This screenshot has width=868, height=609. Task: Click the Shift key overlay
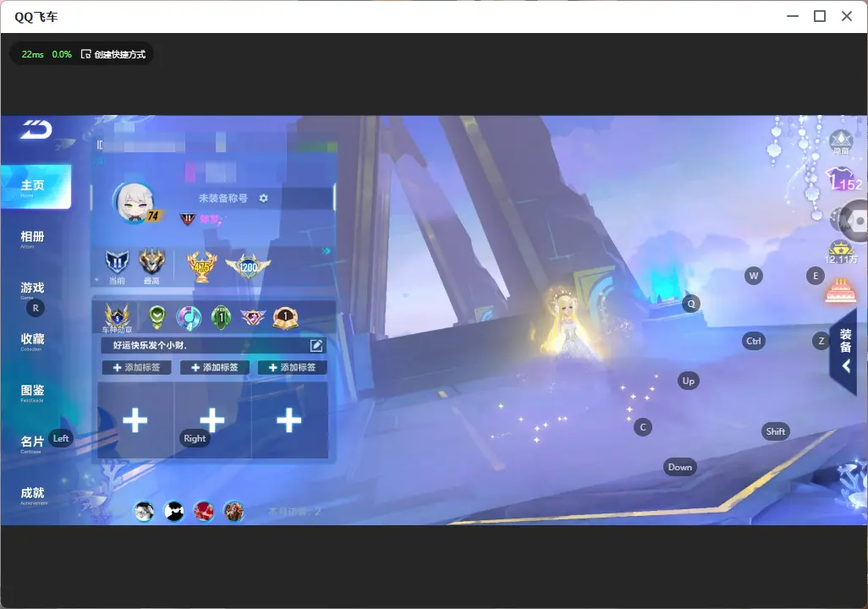pos(776,431)
